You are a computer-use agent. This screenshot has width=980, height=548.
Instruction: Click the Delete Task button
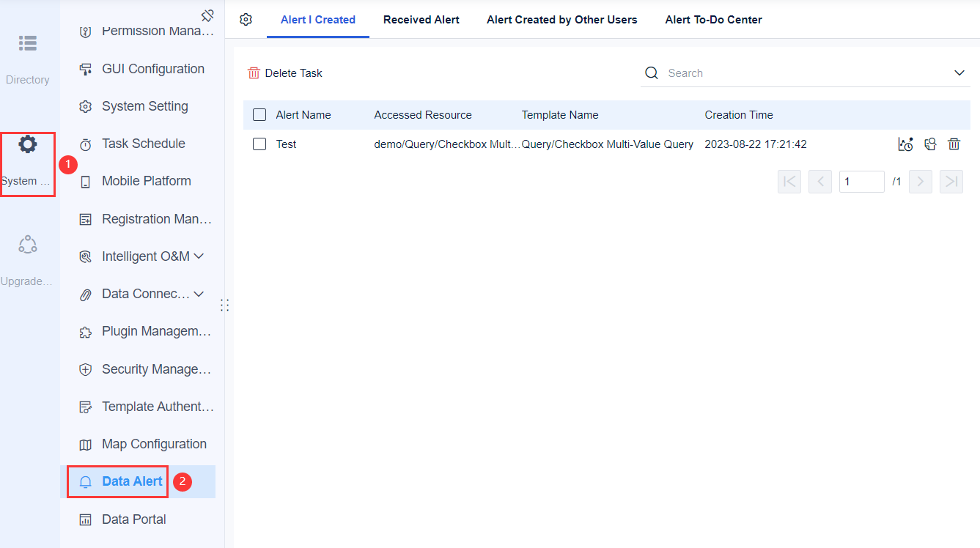click(285, 73)
